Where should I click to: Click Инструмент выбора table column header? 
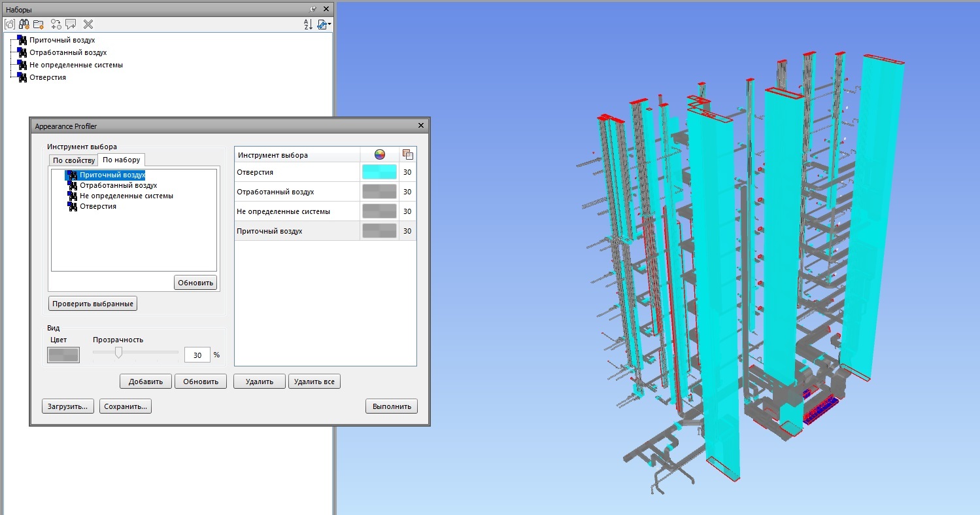click(297, 155)
